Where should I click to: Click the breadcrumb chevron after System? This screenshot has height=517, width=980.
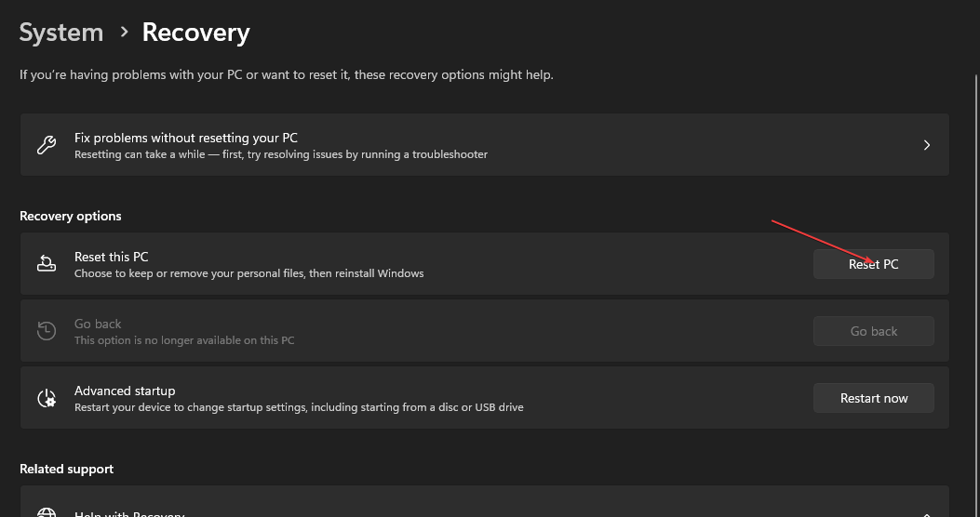(124, 33)
